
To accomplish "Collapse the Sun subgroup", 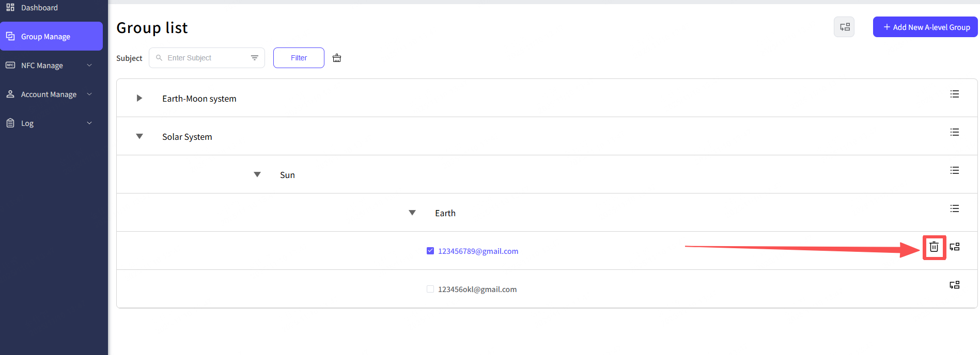I will click(257, 174).
